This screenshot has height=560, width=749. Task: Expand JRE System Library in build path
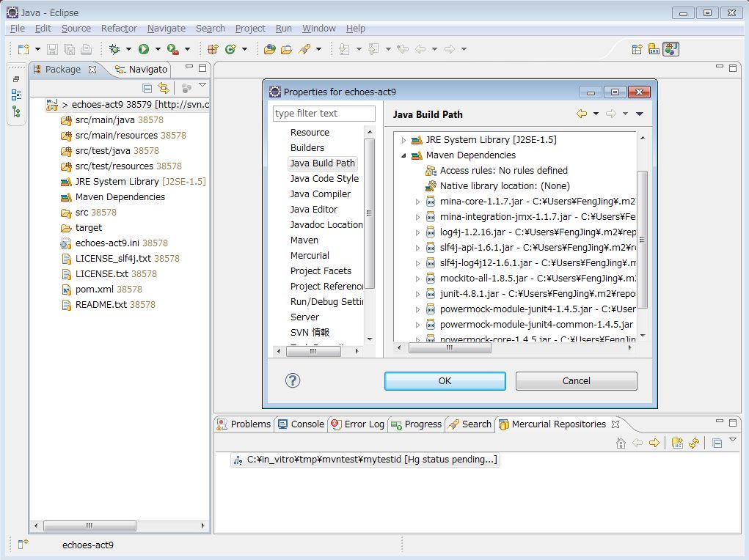pyautogui.click(x=403, y=140)
